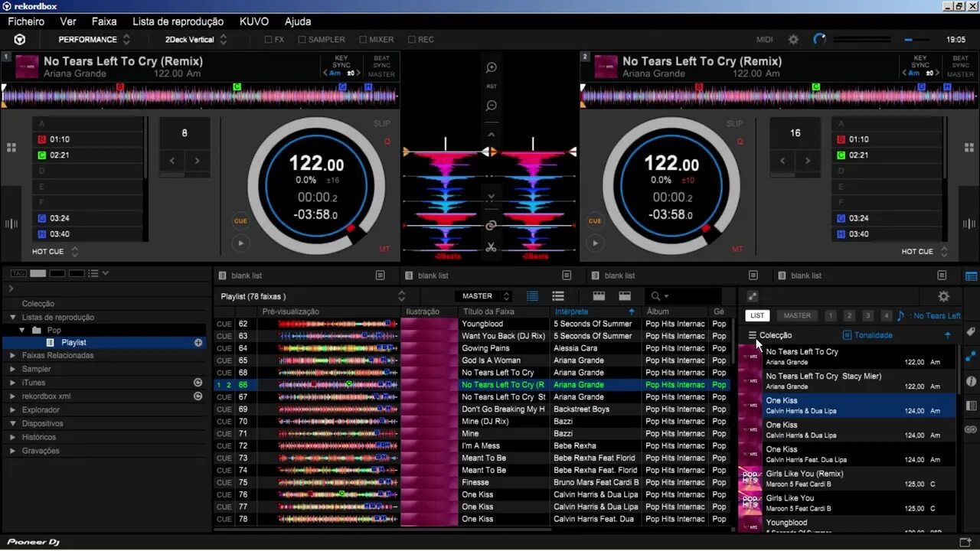
Task: Switch track list to large artwork view
Action: click(599, 296)
